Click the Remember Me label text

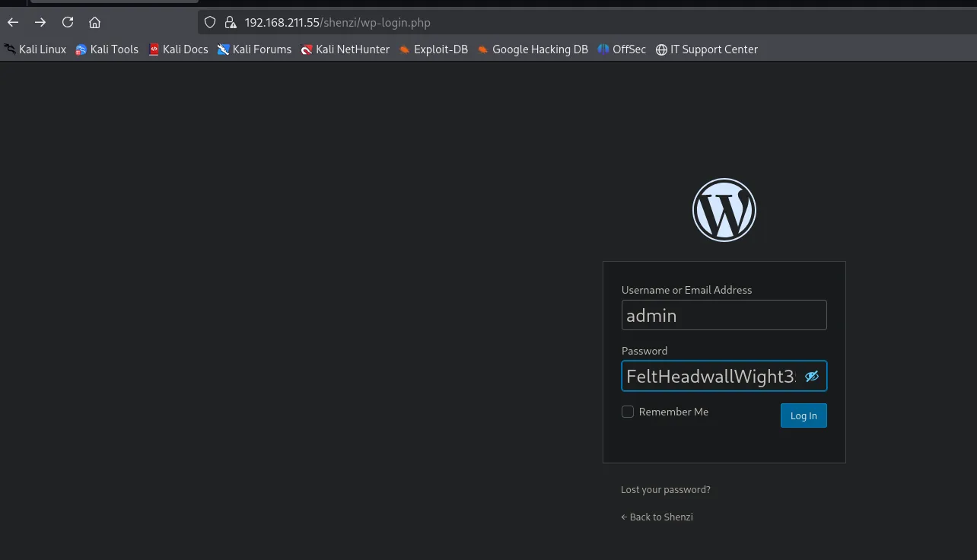673,412
